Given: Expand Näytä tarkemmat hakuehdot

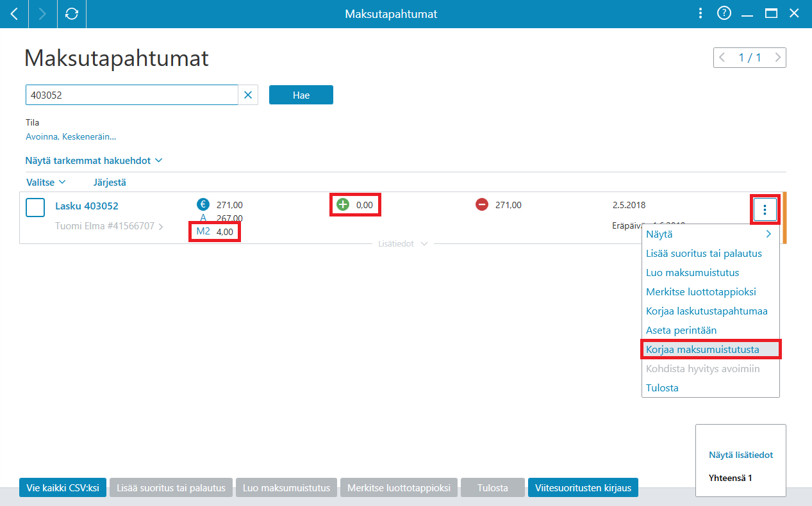Looking at the screenshot, I should tap(94, 160).
